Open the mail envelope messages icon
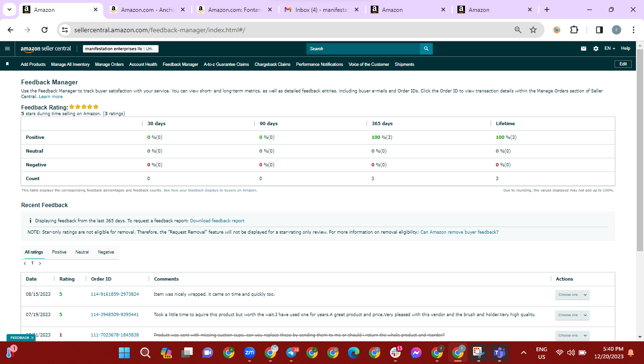The image size is (644, 364). coord(583,48)
